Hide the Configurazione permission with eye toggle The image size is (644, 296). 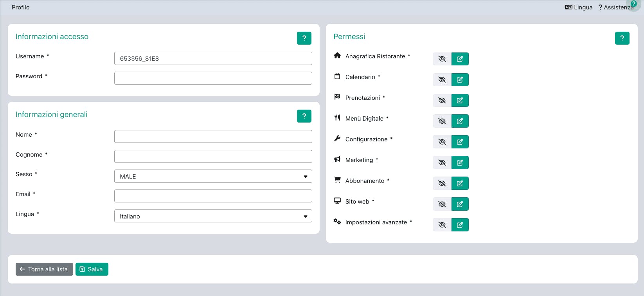coord(442,142)
